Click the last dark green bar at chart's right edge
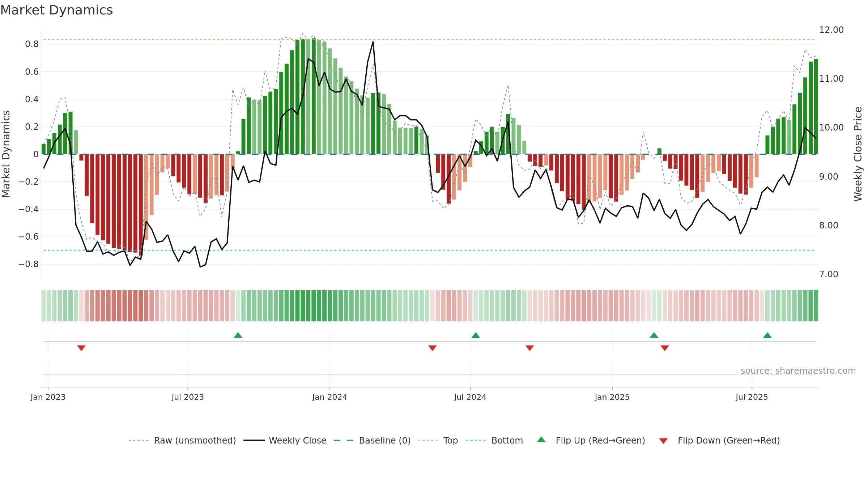The height and width of the screenshot is (488, 868). point(816,107)
